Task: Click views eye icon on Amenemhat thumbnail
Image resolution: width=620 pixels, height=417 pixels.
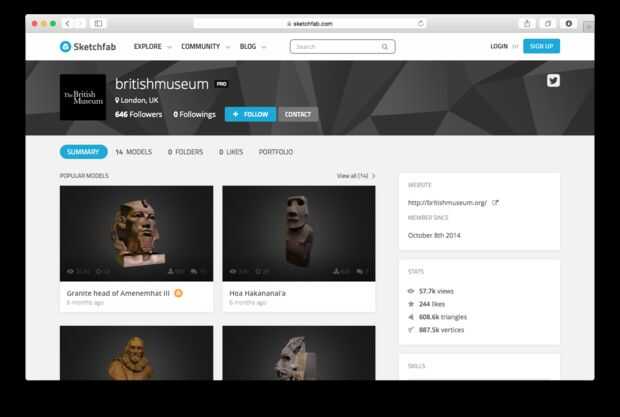Action: click(x=70, y=272)
